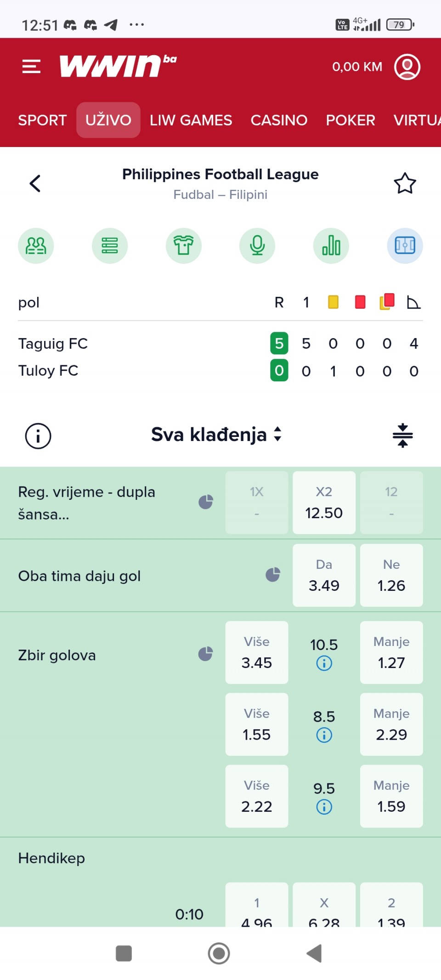Open the live commentary microphone icon
Screen dimensions: 441x980
tap(257, 246)
